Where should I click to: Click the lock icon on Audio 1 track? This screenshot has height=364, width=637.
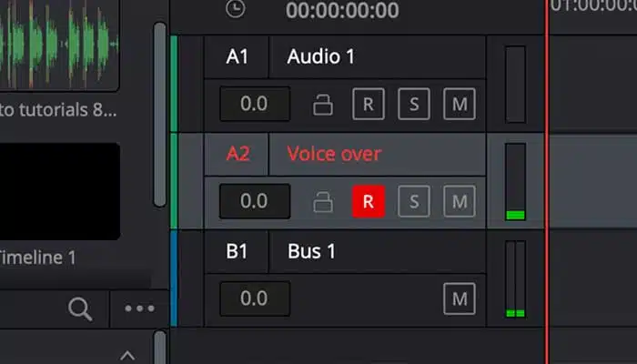pyautogui.click(x=323, y=105)
